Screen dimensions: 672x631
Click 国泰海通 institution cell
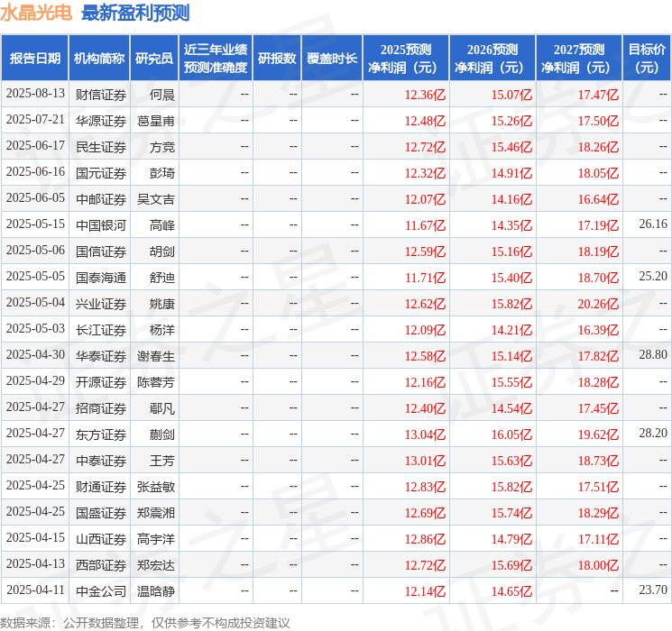[x=101, y=277]
